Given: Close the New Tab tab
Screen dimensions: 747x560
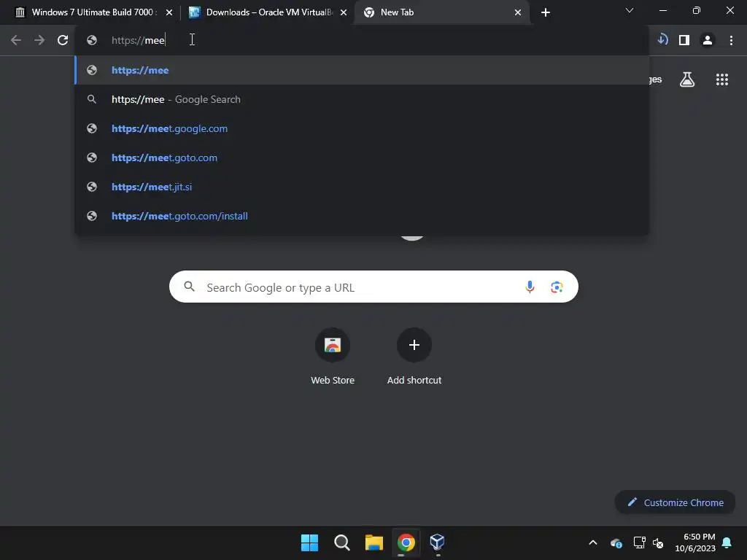Looking at the screenshot, I should [518, 13].
